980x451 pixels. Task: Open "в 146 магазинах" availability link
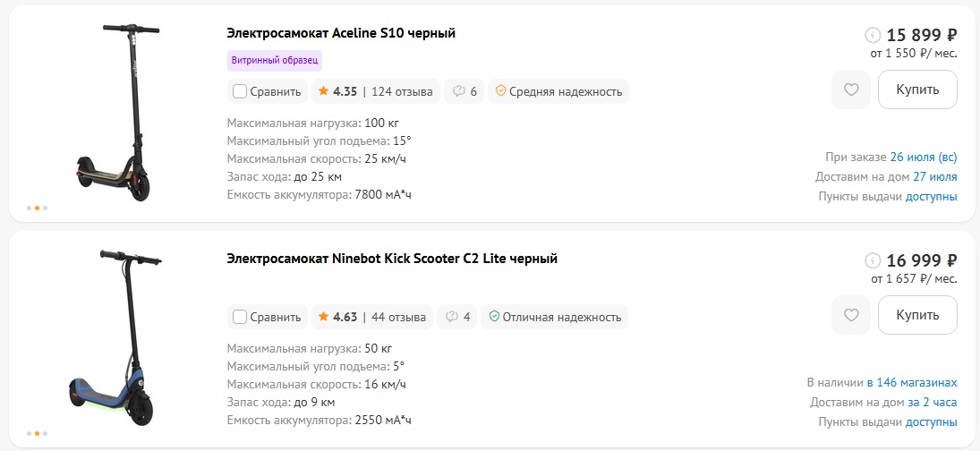click(x=911, y=382)
